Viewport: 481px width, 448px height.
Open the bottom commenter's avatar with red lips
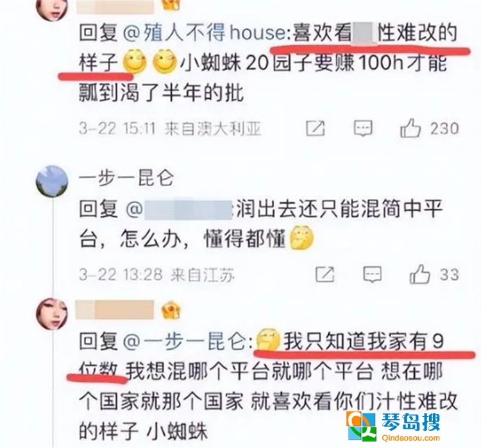[52, 313]
